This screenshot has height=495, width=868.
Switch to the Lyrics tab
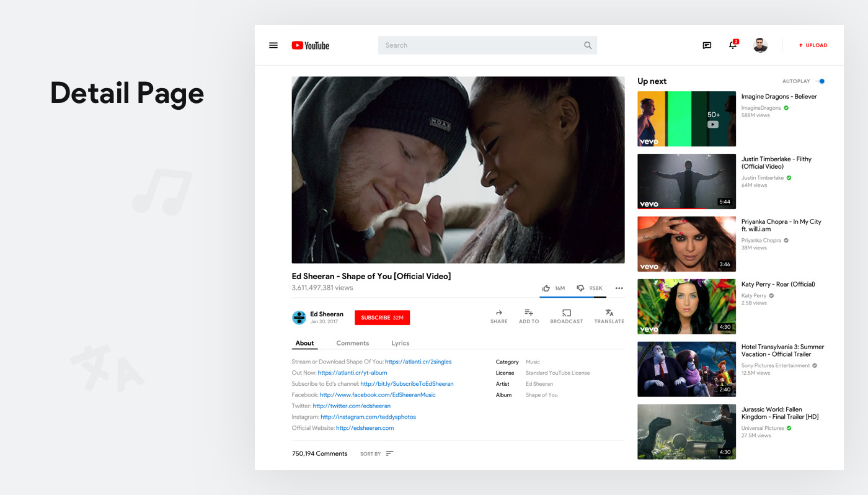[x=401, y=343]
